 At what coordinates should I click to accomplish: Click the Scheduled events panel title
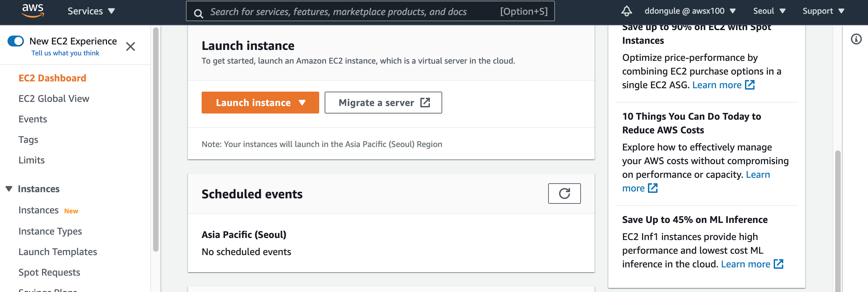(252, 194)
